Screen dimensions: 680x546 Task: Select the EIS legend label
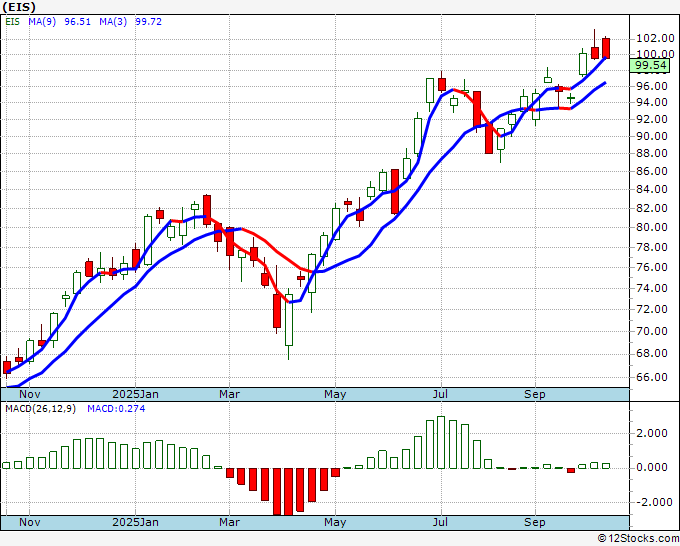tap(13, 22)
